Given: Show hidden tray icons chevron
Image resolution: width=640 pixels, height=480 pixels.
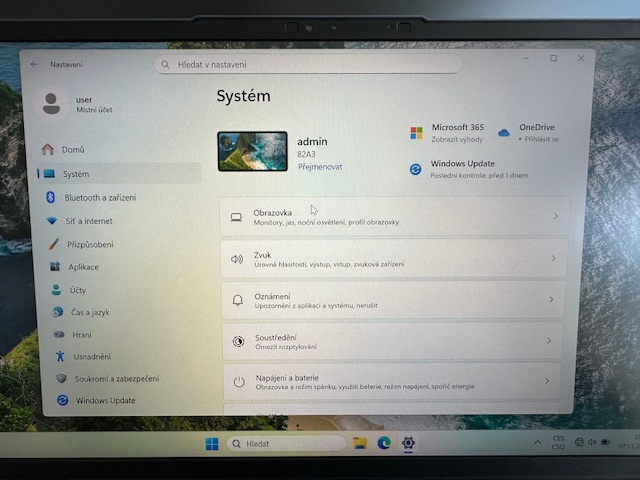Looking at the screenshot, I should tap(538, 442).
